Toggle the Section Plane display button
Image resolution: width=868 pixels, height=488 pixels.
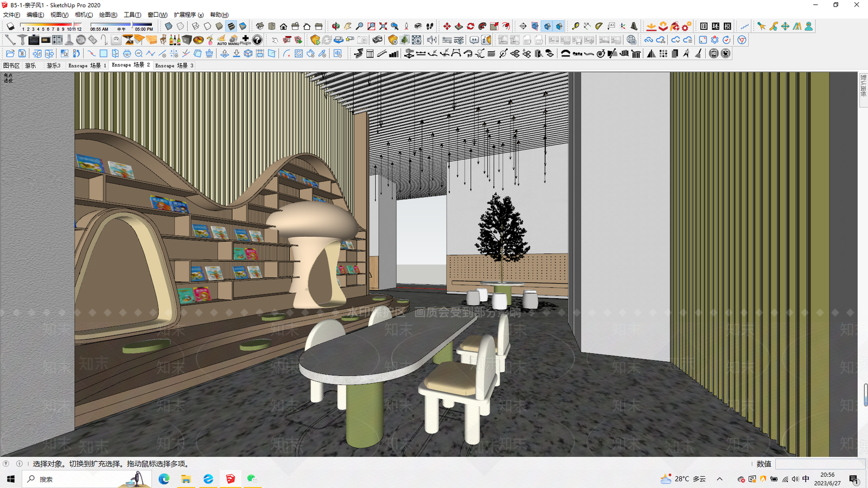point(535,26)
